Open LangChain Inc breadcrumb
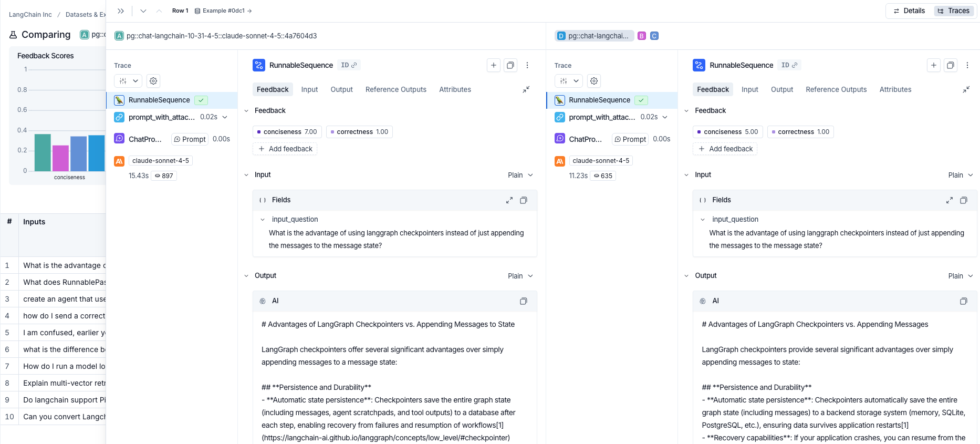Image resolution: width=980 pixels, height=444 pixels. (30, 15)
